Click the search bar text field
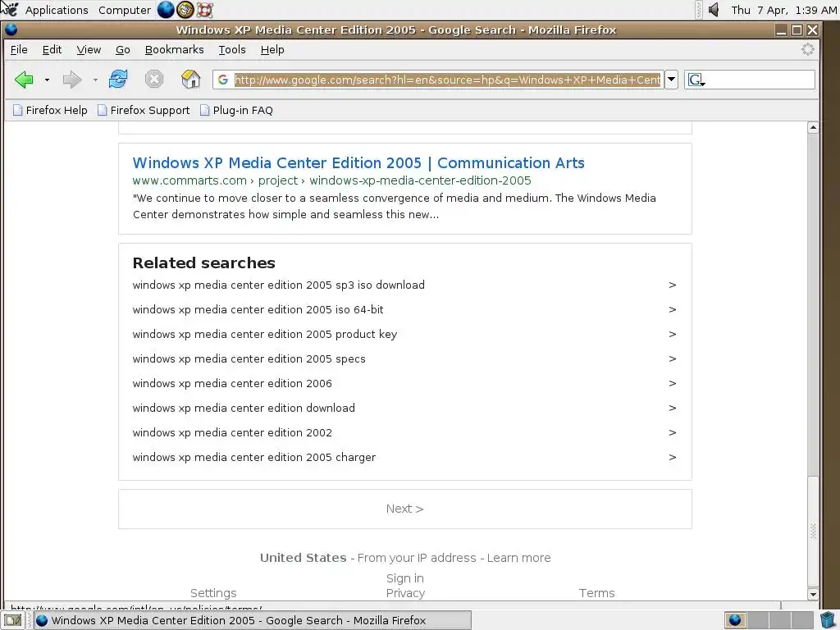Viewport: 840px width, 630px height. pyautogui.click(x=760, y=80)
